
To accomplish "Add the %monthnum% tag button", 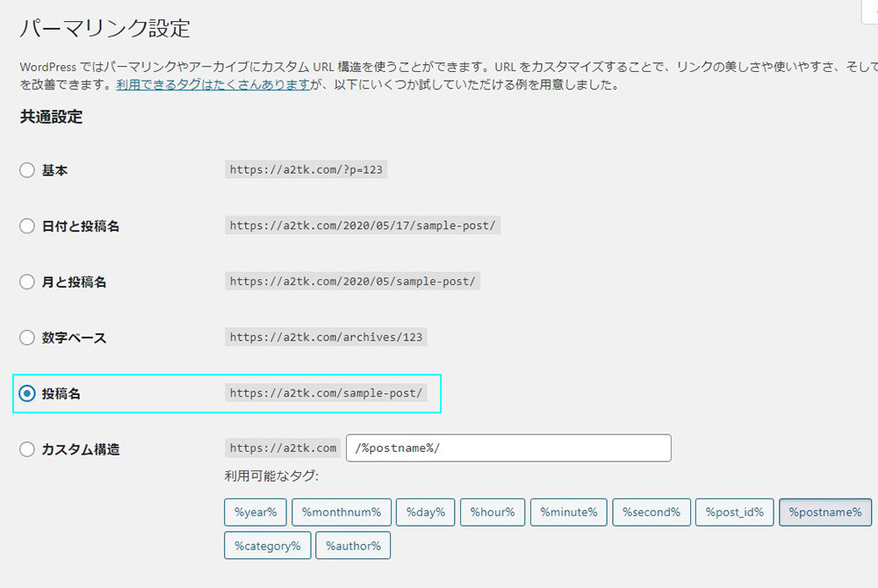I will [342, 513].
